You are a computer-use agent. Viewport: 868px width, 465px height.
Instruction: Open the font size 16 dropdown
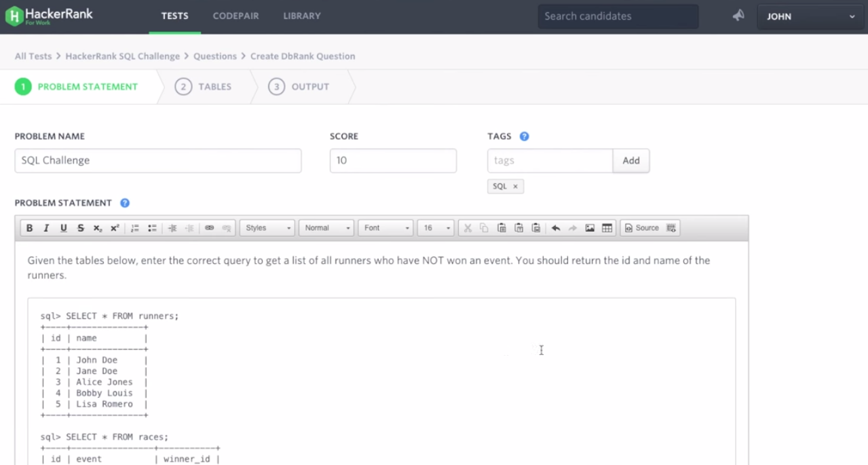tap(436, 228)
